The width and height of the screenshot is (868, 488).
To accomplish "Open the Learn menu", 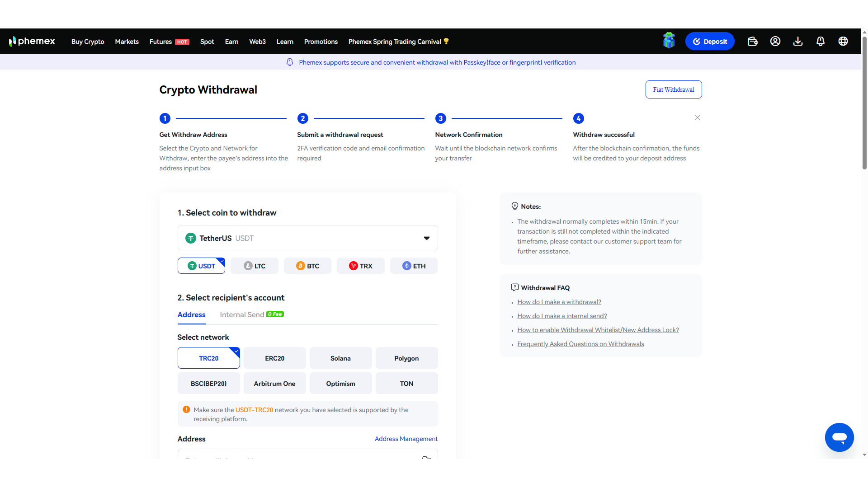I will pyautogui.click(x=285, y=41).
